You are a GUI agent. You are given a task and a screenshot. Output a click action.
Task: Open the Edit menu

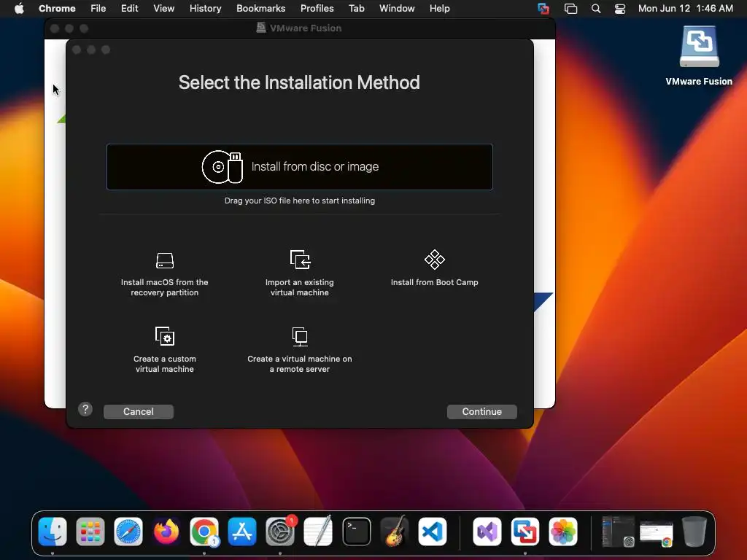tap(129, 8)
